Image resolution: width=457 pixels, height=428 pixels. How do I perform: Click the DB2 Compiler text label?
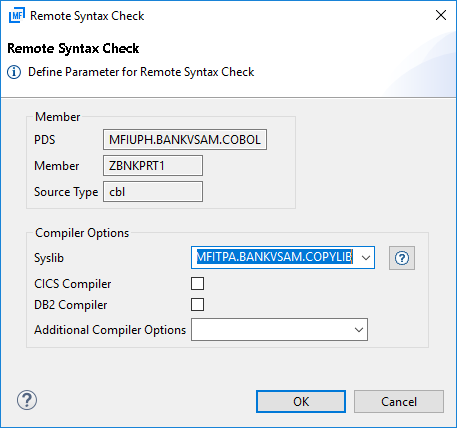[71, 305]
